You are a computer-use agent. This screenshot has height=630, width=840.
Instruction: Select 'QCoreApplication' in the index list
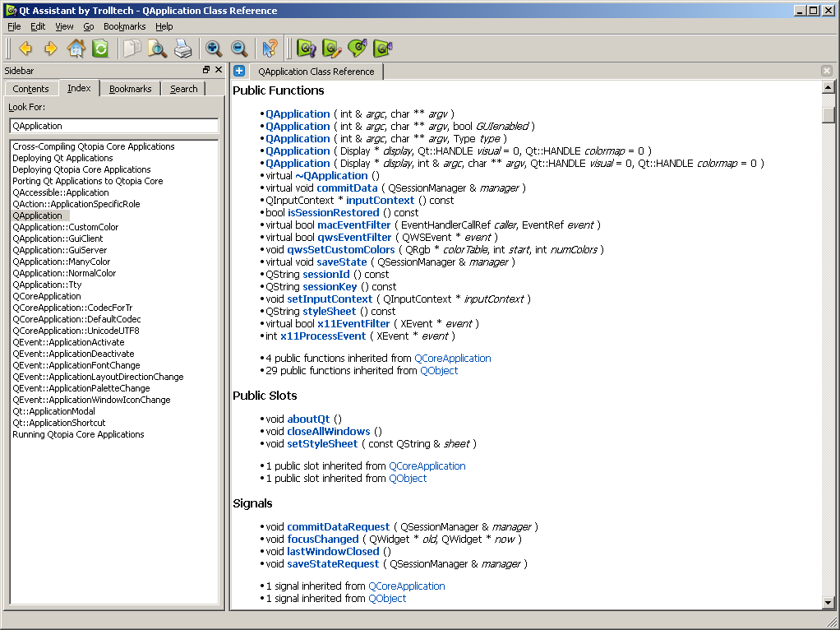pos(47,296)
